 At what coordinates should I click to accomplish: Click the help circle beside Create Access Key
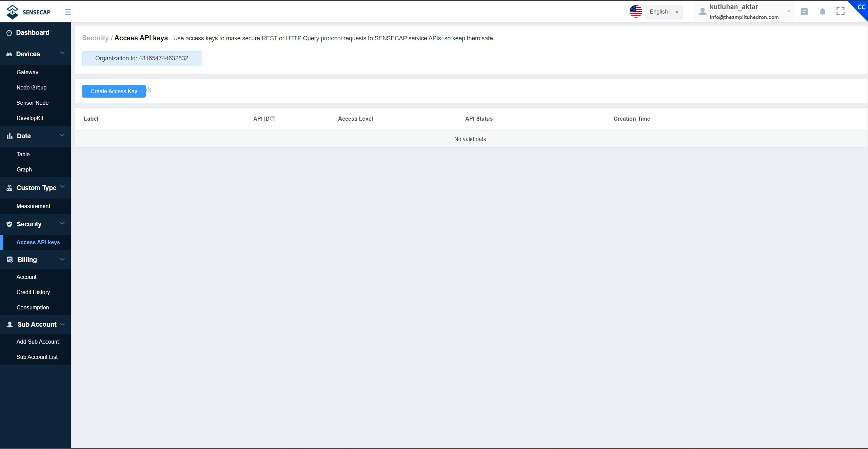click(x=149, y=90)
